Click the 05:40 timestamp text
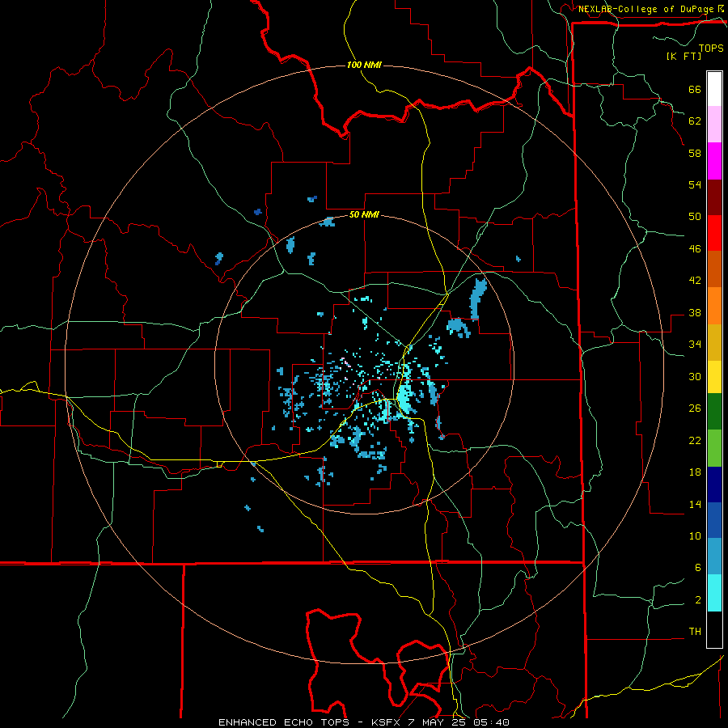728x728 pixels. [491, 722]
